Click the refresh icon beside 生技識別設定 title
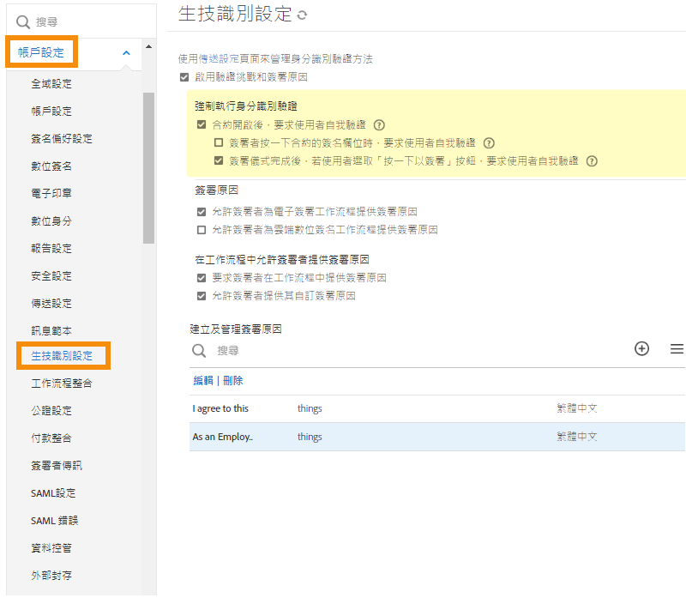686x616 pixels. (301, 15)
